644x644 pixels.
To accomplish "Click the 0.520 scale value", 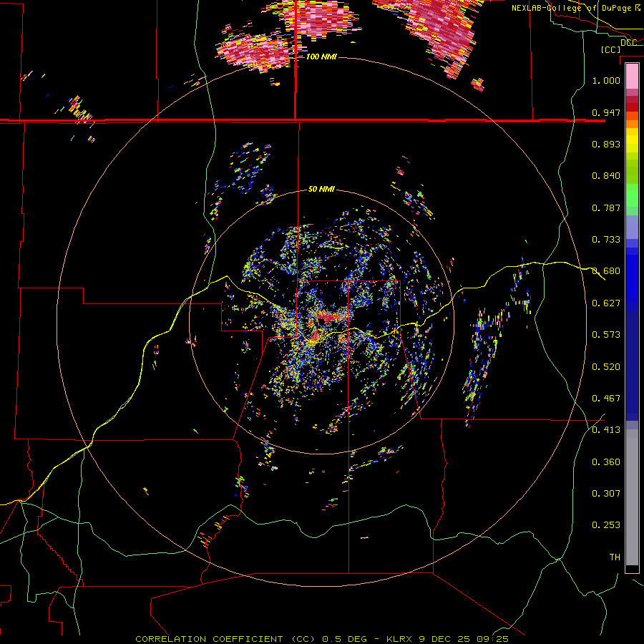I will point(606,367).
